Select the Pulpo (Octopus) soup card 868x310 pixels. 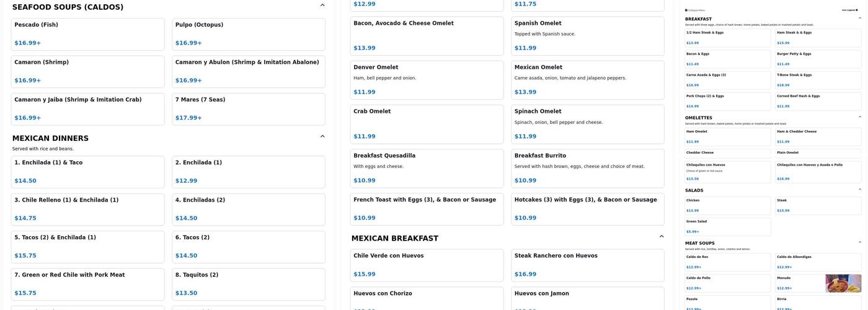(248, 34)
